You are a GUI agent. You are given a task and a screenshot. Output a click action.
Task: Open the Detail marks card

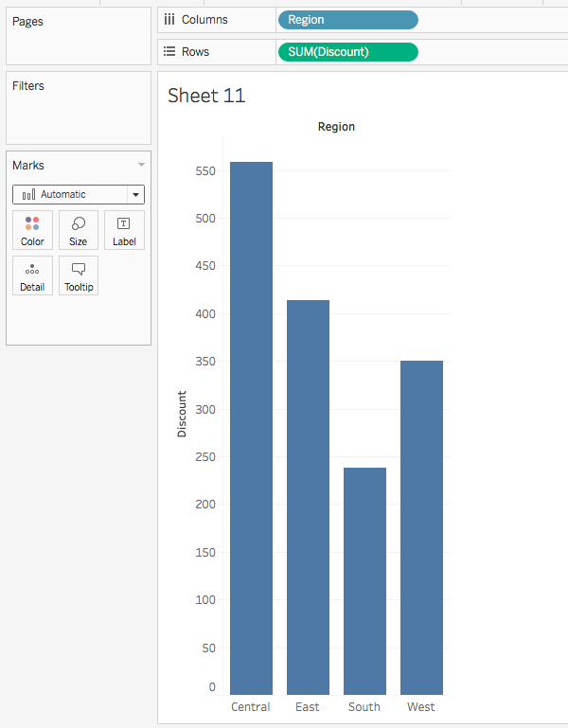click(x=32, y=275)
